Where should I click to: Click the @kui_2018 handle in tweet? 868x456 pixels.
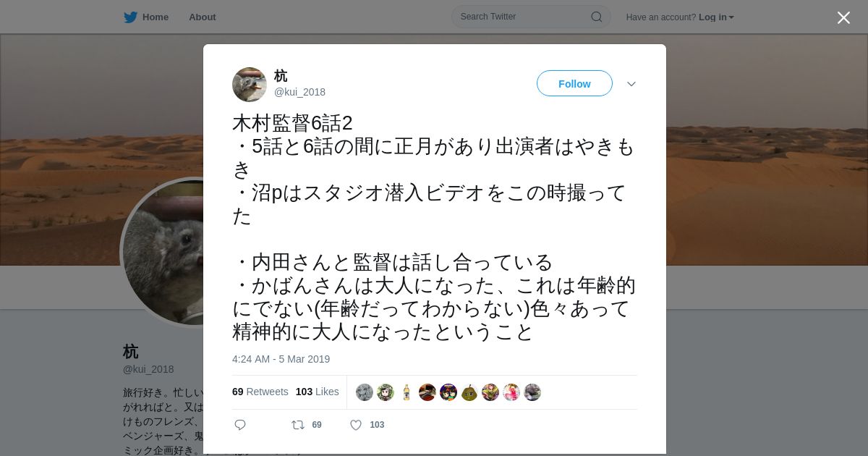pyautogui.click(x=299, y=92)
